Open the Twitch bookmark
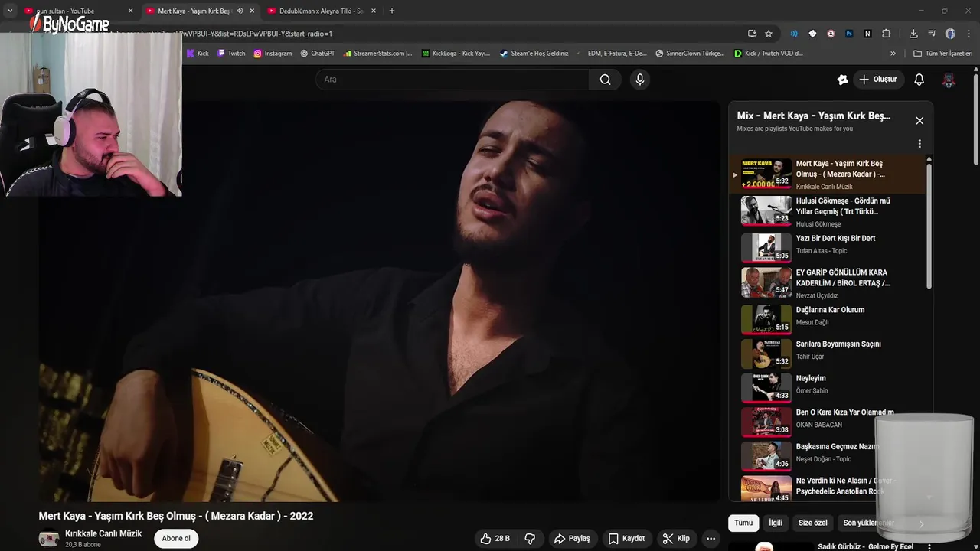This screenshot has height=551, width=980. (x=231, y=54)
